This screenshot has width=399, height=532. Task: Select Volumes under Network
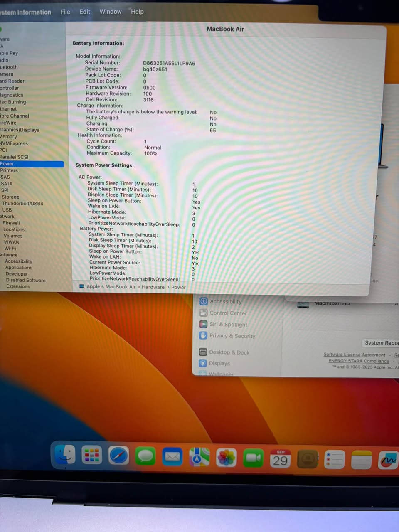coord(13,236)
